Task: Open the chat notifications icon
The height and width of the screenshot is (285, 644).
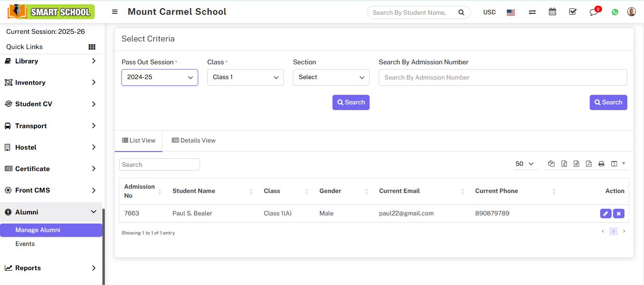Action: click(594, 12)
